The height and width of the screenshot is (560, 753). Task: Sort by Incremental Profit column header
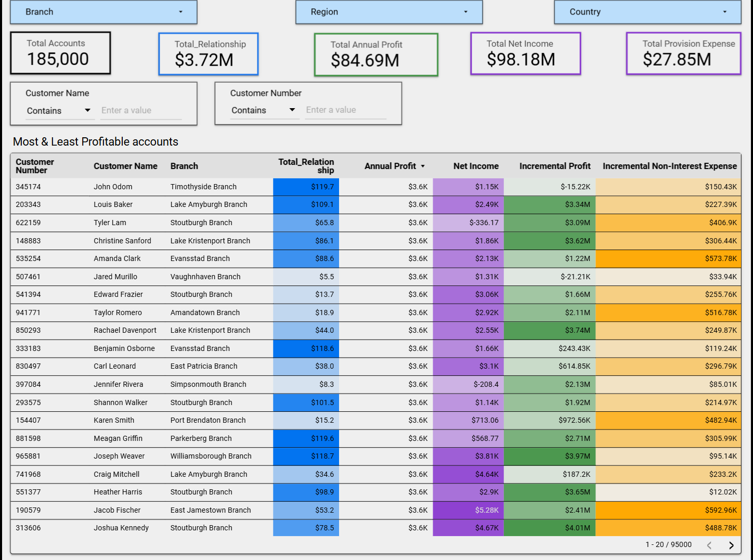[555, 166]
